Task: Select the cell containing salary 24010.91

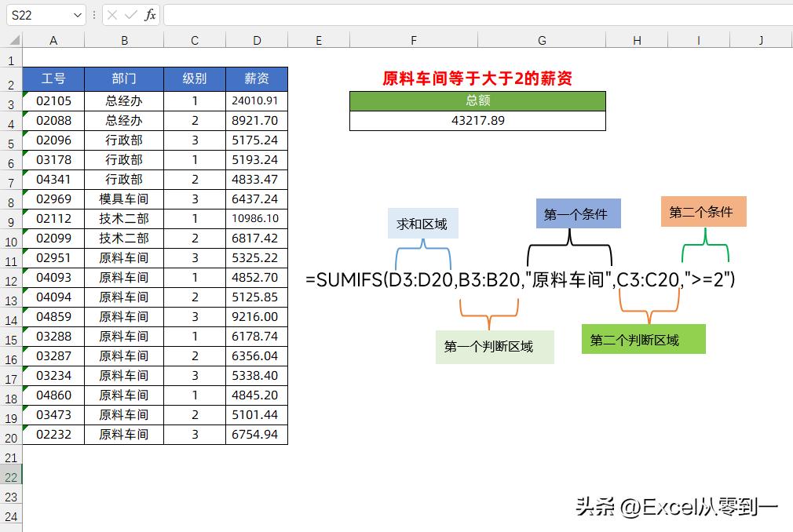Action: pos(257,100)
